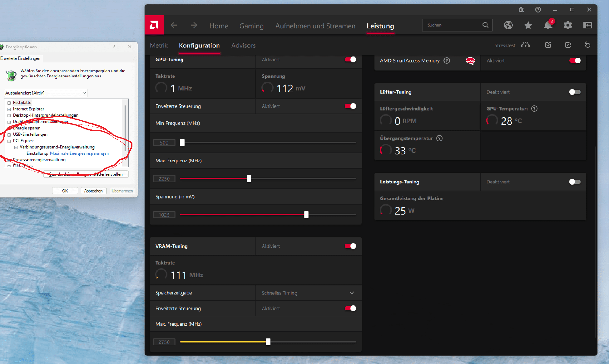Click the help icon next to Übergangstemperatur
Image resolution: width=609 pixels, height=364 pixels.
coord(439,138)
